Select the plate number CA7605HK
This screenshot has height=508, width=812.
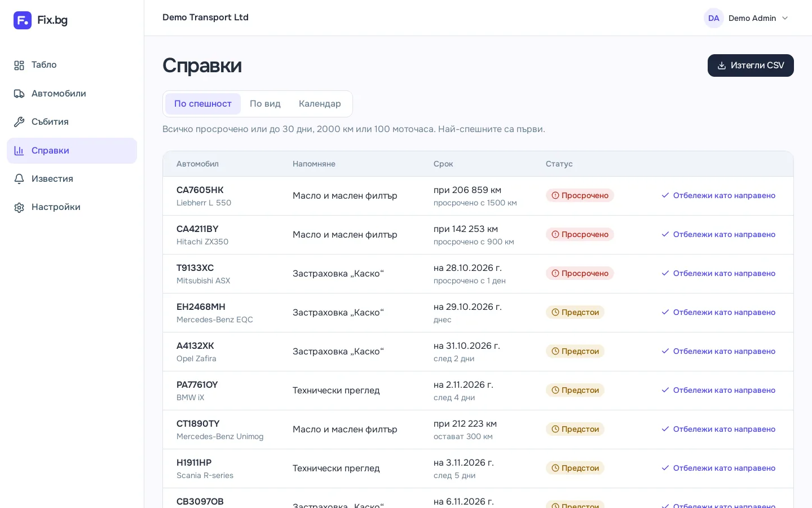click(200, 190)
